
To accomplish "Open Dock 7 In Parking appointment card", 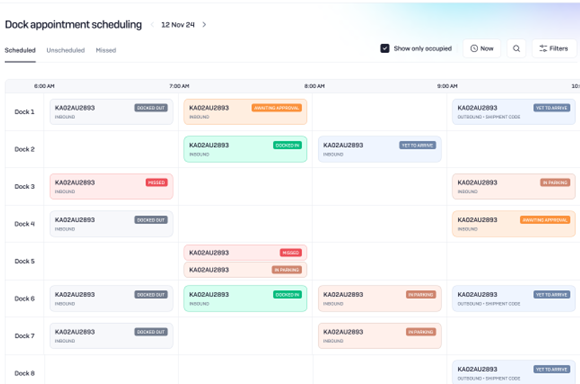I will pos(380,336).
